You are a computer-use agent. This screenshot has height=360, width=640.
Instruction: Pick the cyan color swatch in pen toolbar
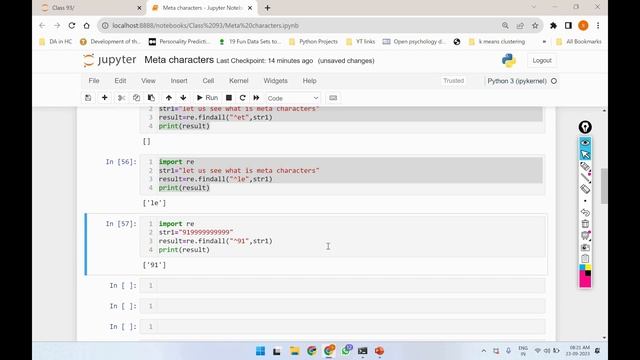tap(582, 267)
